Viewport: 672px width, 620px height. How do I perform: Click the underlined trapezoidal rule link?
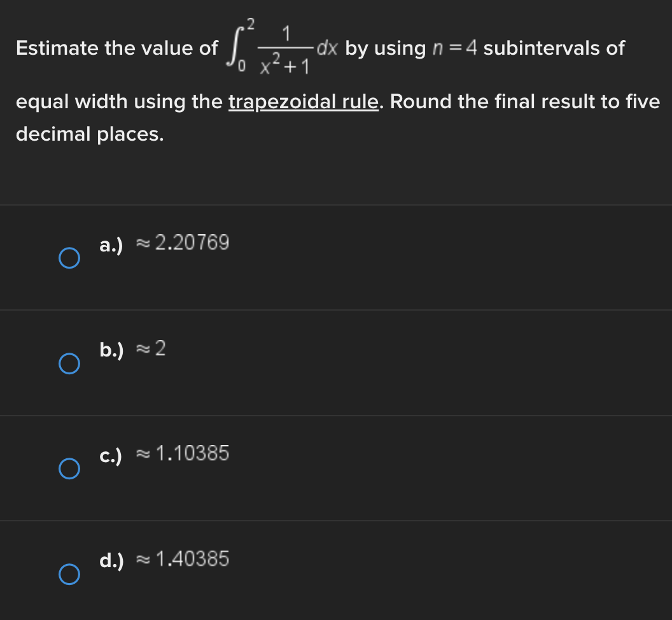point(303,101)
